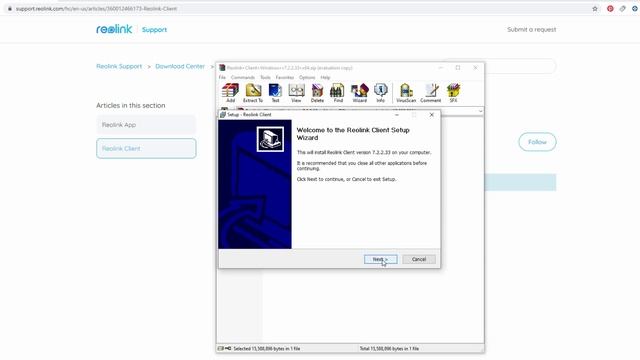This screenshot has height=360, width=640.
Task: Open the Tools menu in WinRAR
Action: (265, 77)
